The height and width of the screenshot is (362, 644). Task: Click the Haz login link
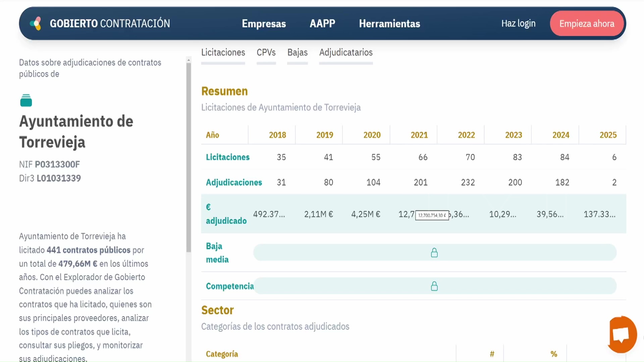(518, 23)
